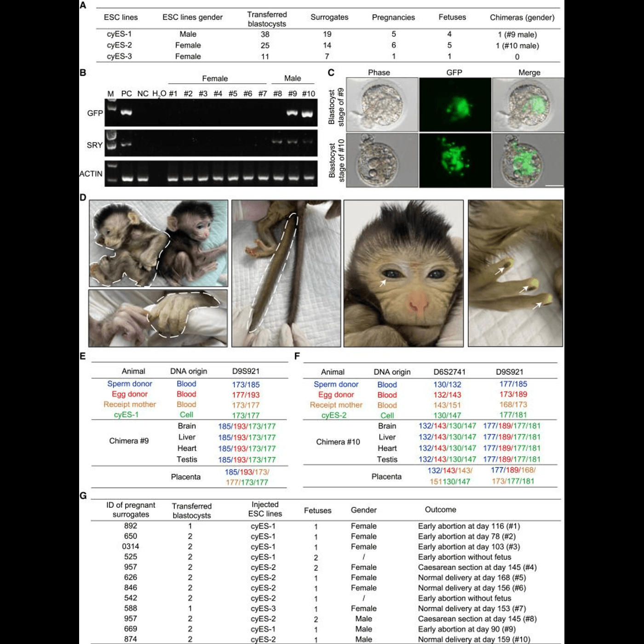Select the fingertips photo with white arrows

tap(515, 273)
